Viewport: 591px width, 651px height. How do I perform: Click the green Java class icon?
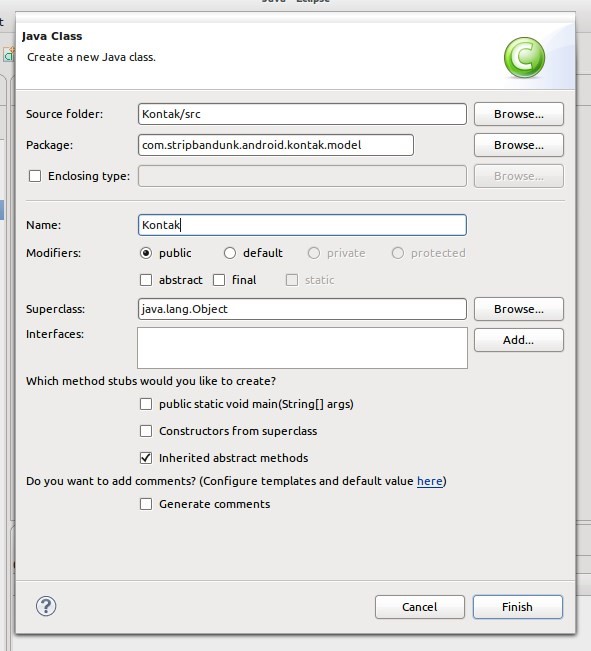pyautogui.click(x=524, y=57)
